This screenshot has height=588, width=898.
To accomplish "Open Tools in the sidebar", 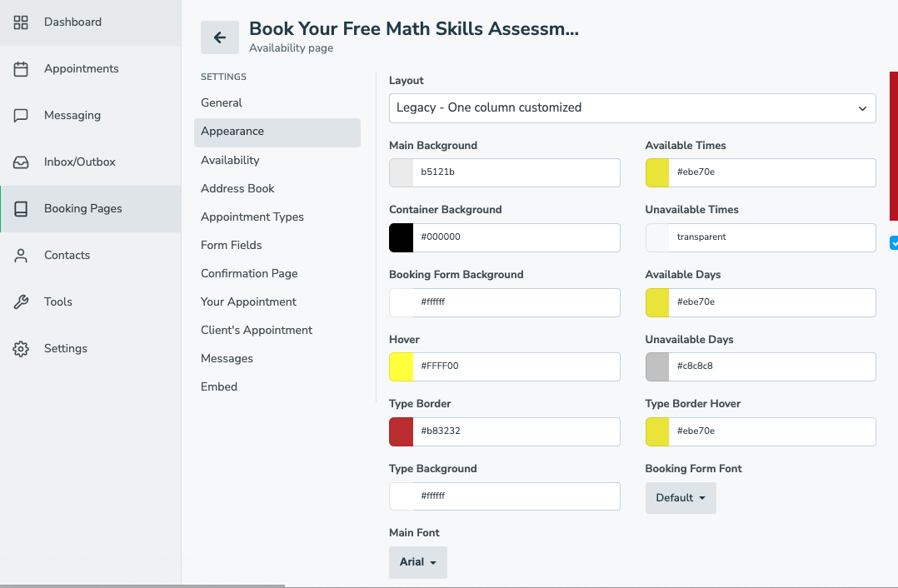I will [91, 301].
